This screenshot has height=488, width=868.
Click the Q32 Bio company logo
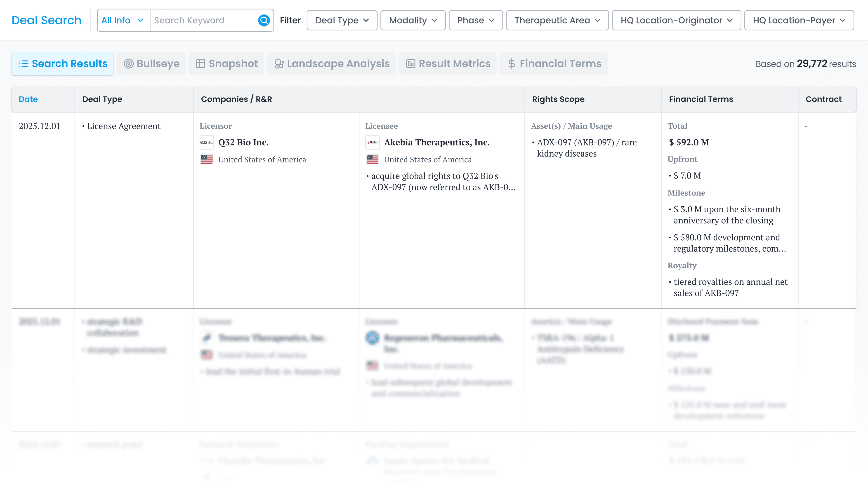tap(207, 143)
